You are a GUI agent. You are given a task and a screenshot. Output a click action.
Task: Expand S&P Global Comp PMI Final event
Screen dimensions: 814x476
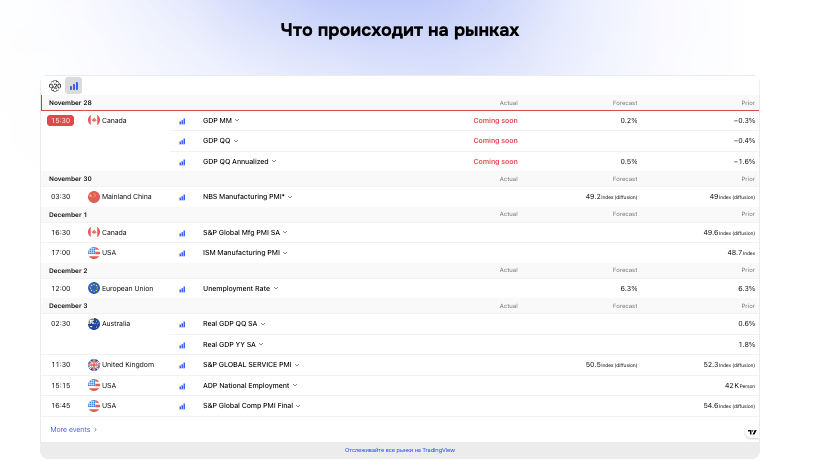point(298,406)
